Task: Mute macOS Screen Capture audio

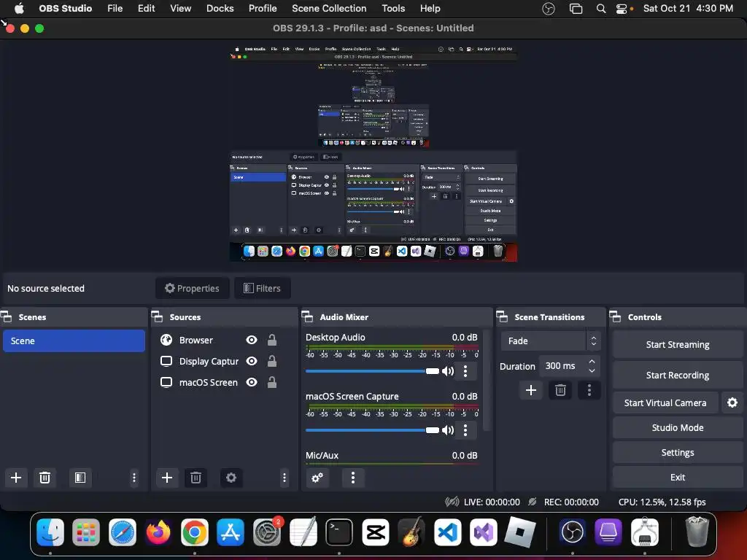Action: click(448, 430)
